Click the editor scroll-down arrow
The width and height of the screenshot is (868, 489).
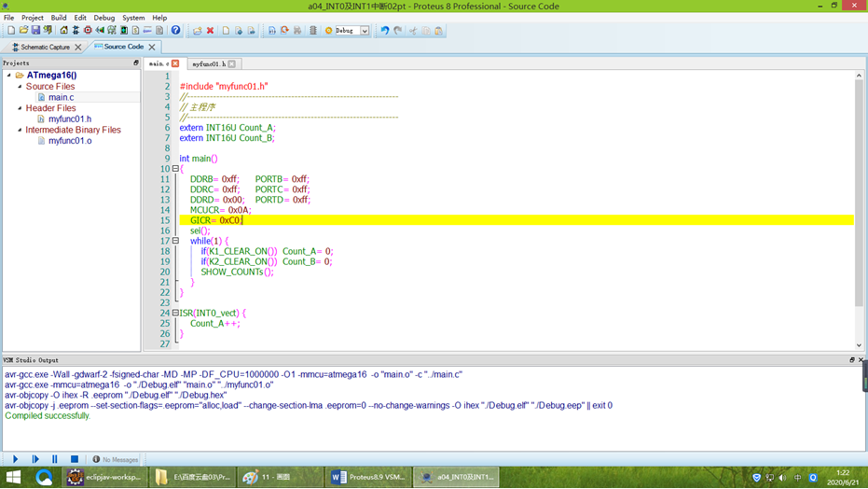pos(859,345)
